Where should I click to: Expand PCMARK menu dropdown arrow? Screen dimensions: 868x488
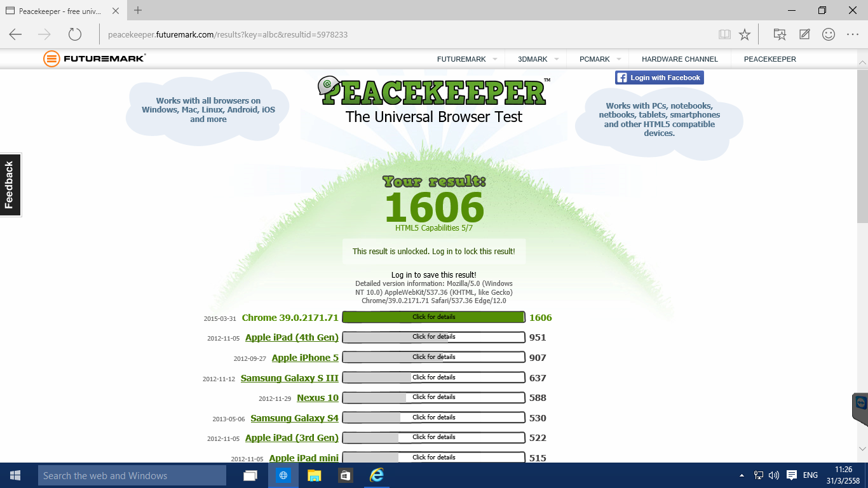(619, 59)
